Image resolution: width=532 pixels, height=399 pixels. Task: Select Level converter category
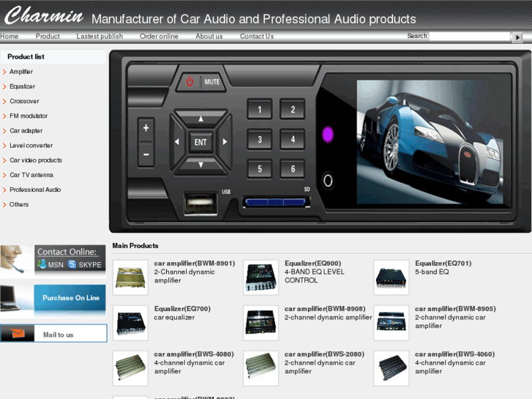pos(31,146)
